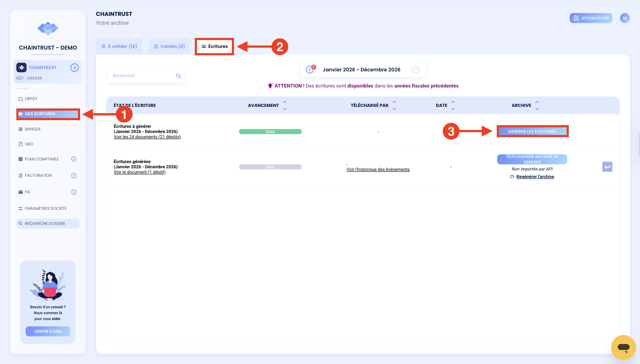
Task: Click the Plan Comptable menu label
Action: 42,159
